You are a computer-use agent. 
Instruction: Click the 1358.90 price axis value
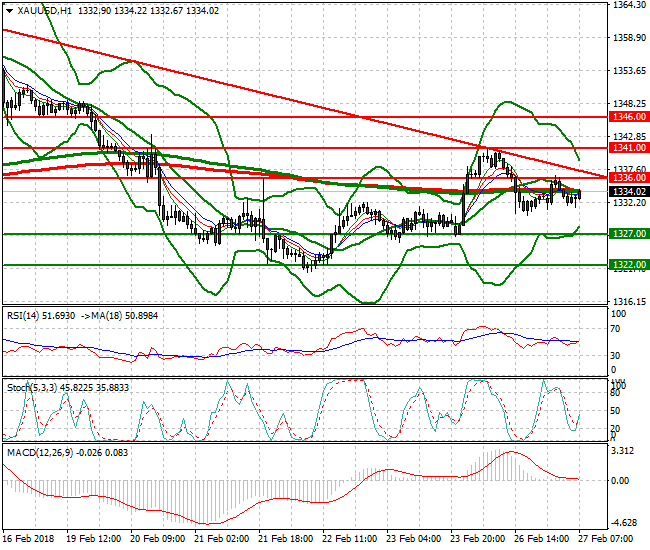(x=629, y=38)
